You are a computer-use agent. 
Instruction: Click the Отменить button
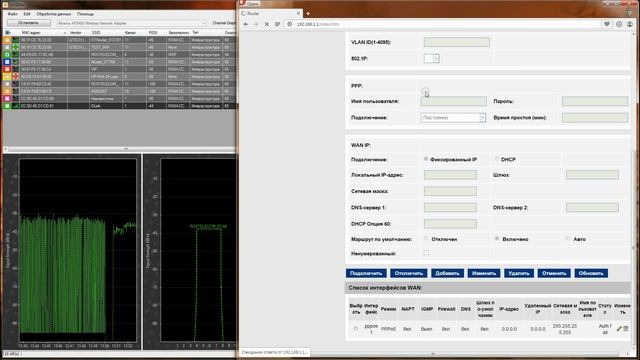pos(554,273)
